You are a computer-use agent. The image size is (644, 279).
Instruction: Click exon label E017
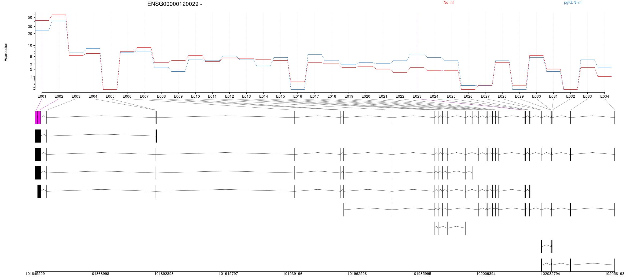tap(314, 96)
